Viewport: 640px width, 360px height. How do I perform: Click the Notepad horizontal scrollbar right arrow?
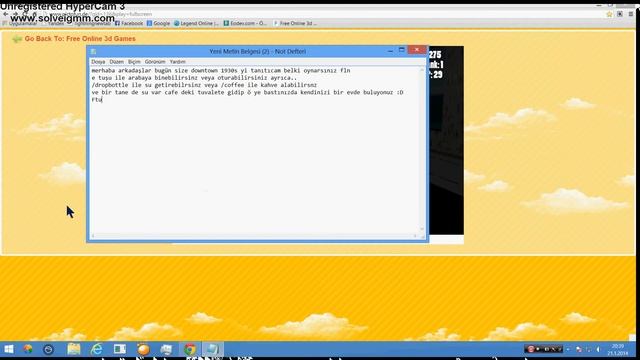pyautogui.click(x=416, y=236)
